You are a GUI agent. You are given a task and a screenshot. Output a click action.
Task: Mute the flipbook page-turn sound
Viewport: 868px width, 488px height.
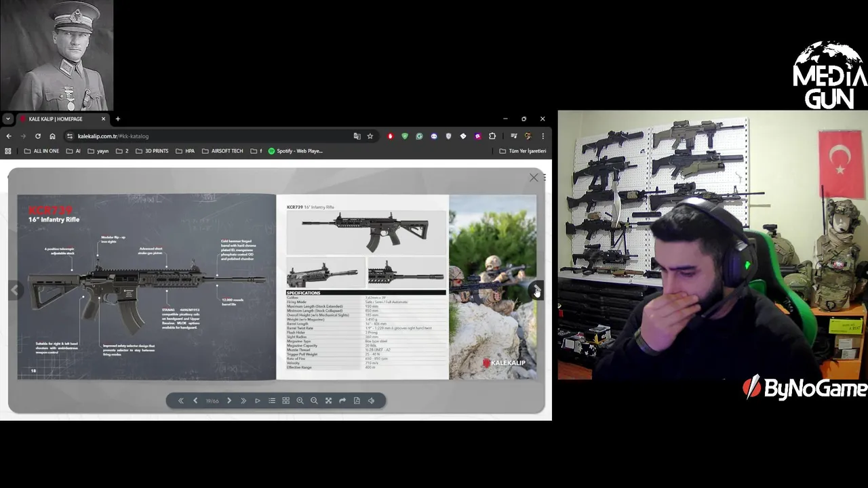point(371,401)
